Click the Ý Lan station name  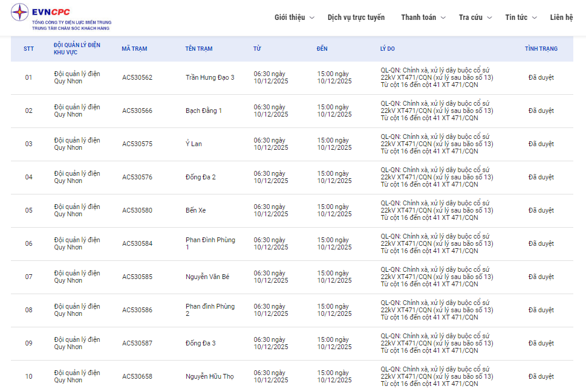tap(194, 144)
